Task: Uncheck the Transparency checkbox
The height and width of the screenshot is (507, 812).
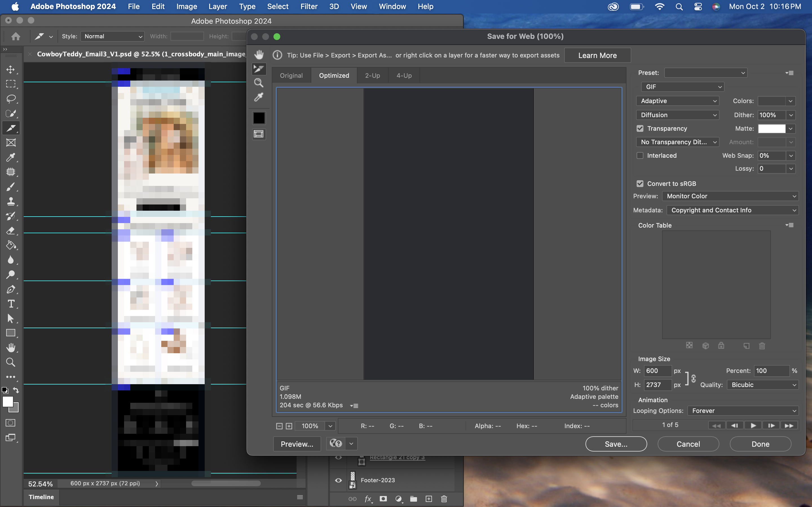Action: point(640,128)
